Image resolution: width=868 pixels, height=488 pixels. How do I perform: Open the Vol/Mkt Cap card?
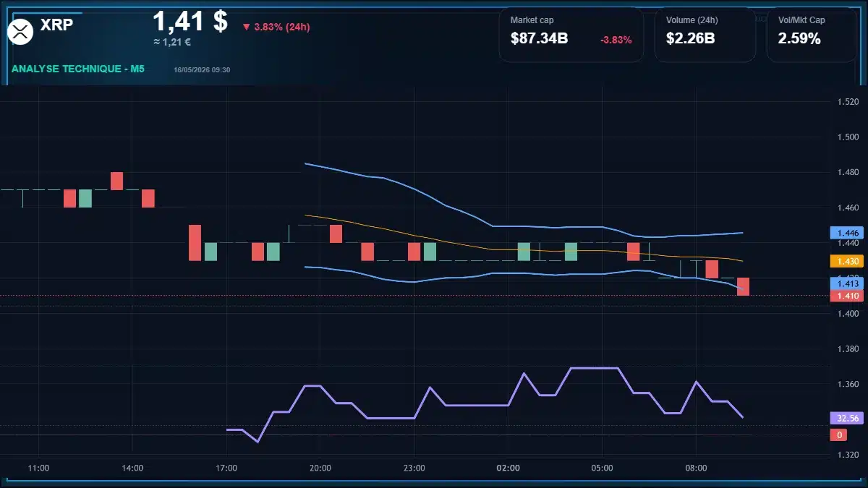coord(812,35)
